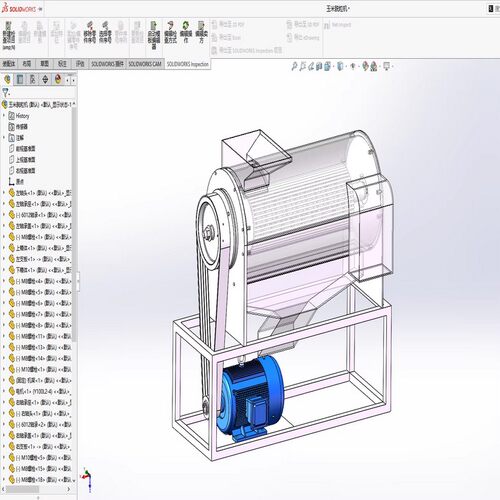Expand the 下箱体<1> component node

coord(4,270)
